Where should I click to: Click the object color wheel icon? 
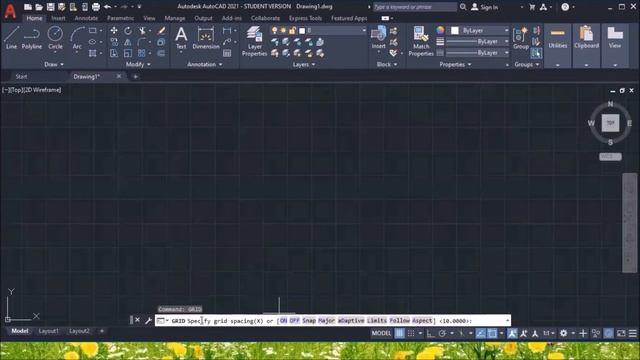click(440, 30)
